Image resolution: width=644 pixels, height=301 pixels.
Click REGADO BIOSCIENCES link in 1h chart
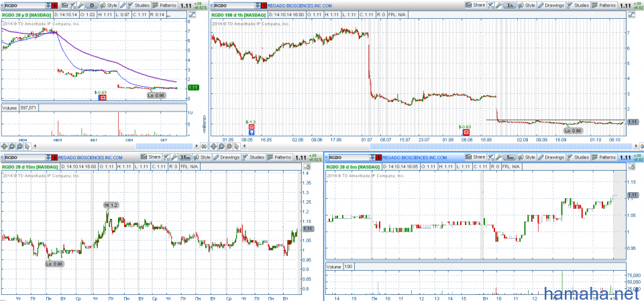pyautogui.click(x=299, y=6)
